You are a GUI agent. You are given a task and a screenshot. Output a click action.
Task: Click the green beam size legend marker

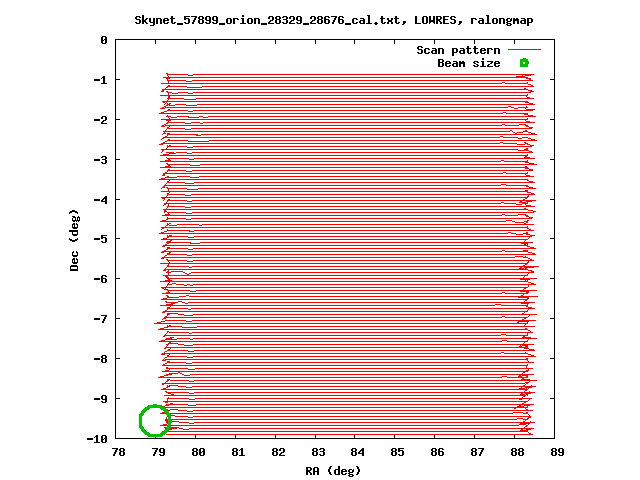point(524,63)
